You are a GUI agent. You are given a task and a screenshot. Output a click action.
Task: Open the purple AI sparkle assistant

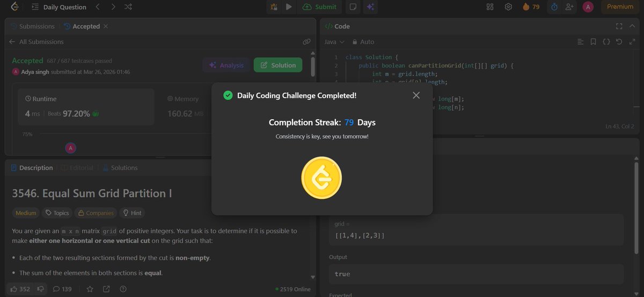pyautogui.click(x=370, y=7)
